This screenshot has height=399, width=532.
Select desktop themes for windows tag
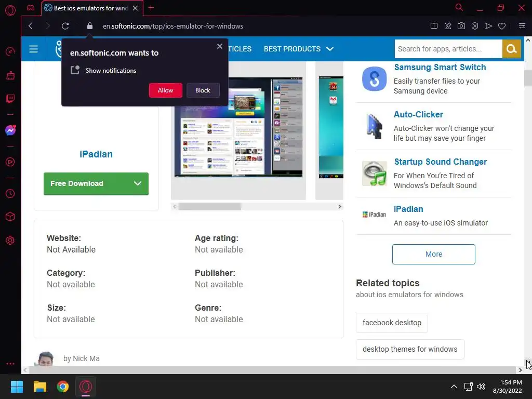click(x=410, y=349)
